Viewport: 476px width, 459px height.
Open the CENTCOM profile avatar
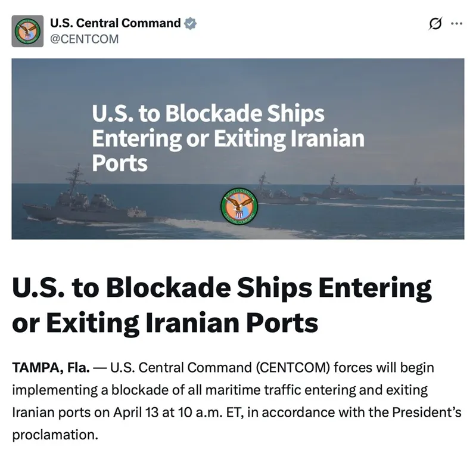tap(27, 31)
